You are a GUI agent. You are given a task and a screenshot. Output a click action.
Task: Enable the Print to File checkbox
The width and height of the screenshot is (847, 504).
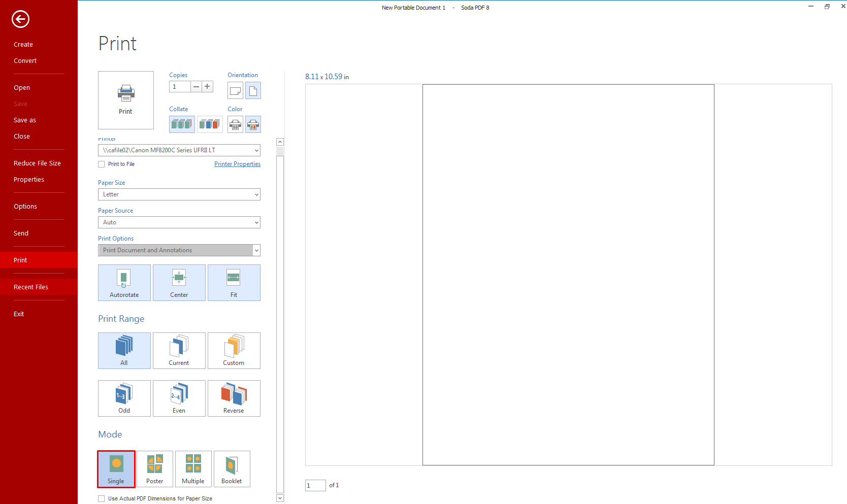102,164
